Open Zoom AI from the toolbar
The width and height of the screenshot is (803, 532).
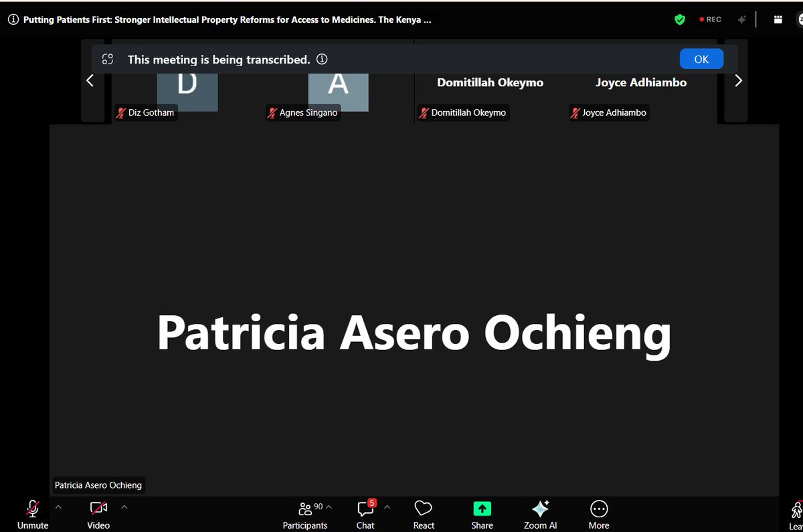click(540, 514)
